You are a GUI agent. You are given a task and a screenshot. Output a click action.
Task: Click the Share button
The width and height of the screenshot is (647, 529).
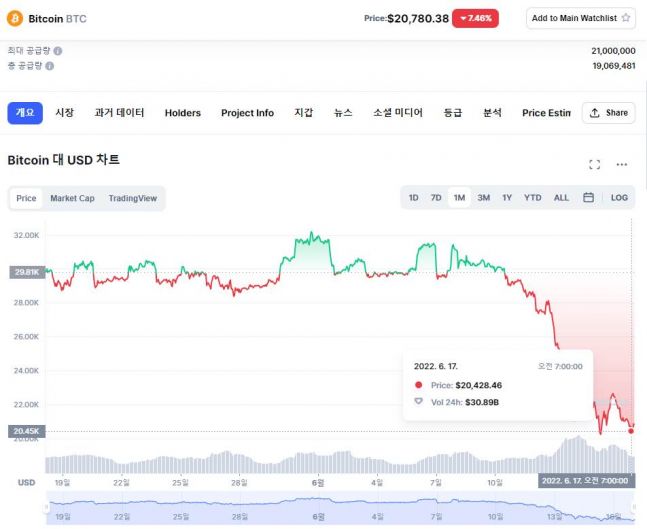608,113
